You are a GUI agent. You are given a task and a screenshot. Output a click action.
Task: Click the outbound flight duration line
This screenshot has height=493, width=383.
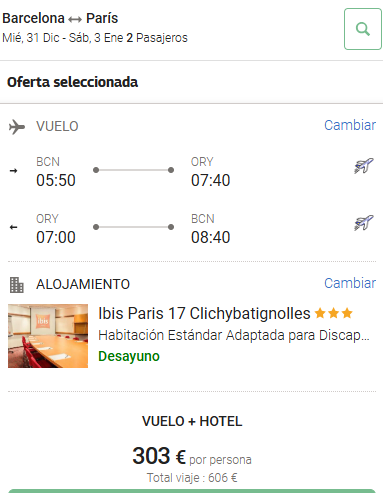click(x=133, y=170)
